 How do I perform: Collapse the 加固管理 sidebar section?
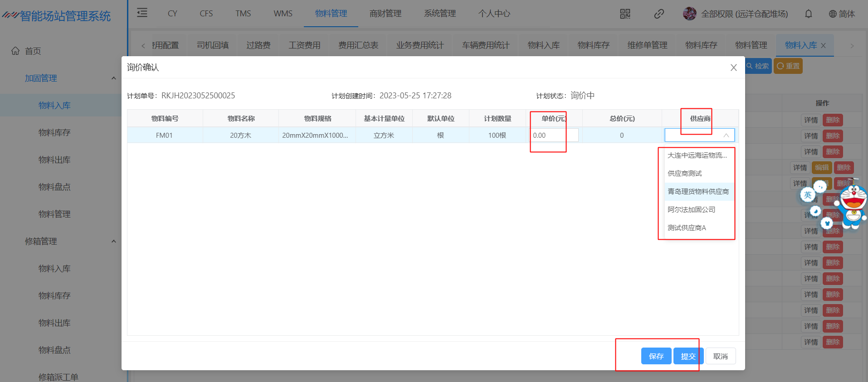[x=113, y=78]
